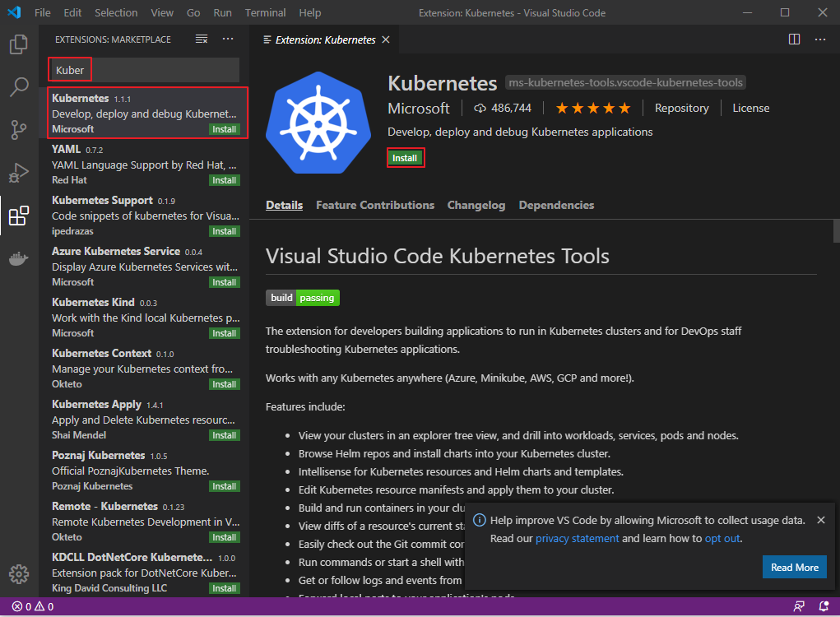Select the Extension: Kubernetes editor tab
The width and height of the screenshot is (840, 617).
pos(326,39)
